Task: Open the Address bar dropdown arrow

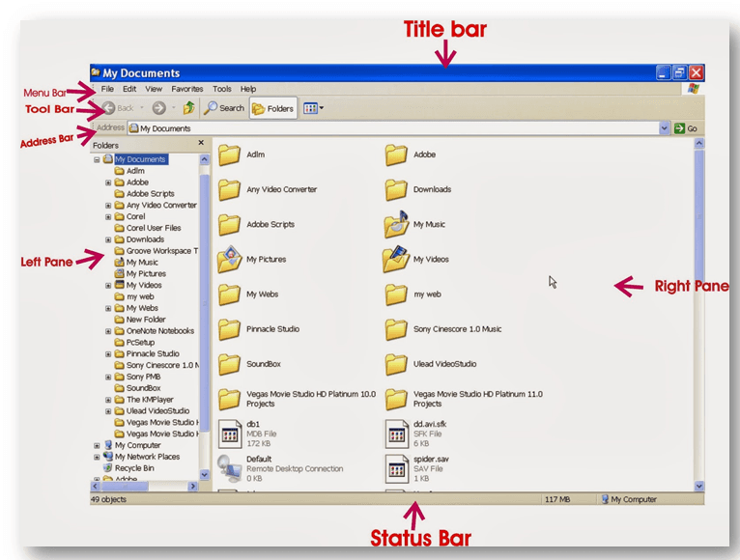Action: click(x=664, y=128)
